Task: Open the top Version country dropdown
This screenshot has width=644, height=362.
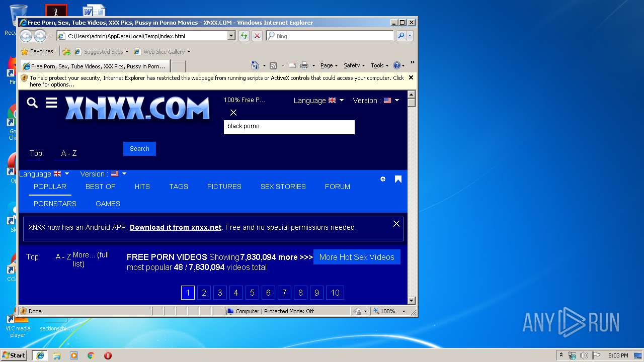Action: 376,101
